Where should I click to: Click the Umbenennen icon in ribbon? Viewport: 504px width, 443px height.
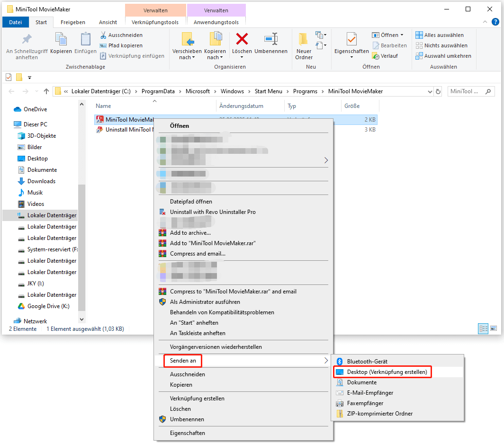click(x=270, y=39)
